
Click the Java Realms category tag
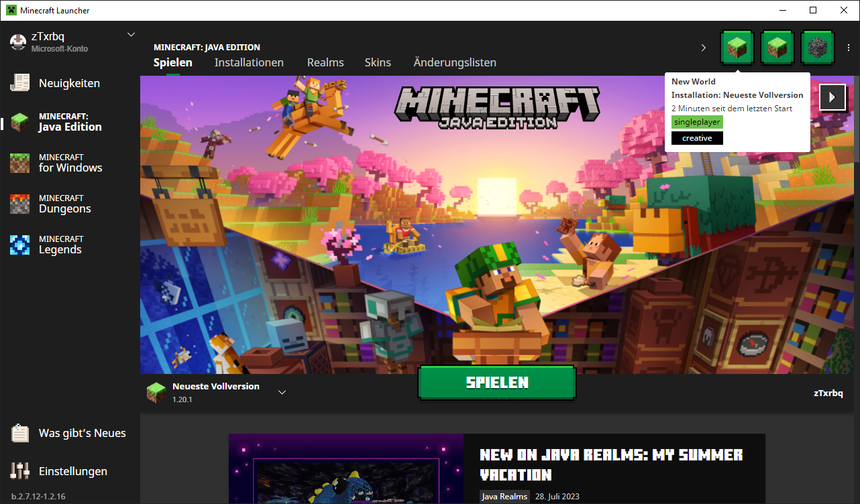click(504, 497)
